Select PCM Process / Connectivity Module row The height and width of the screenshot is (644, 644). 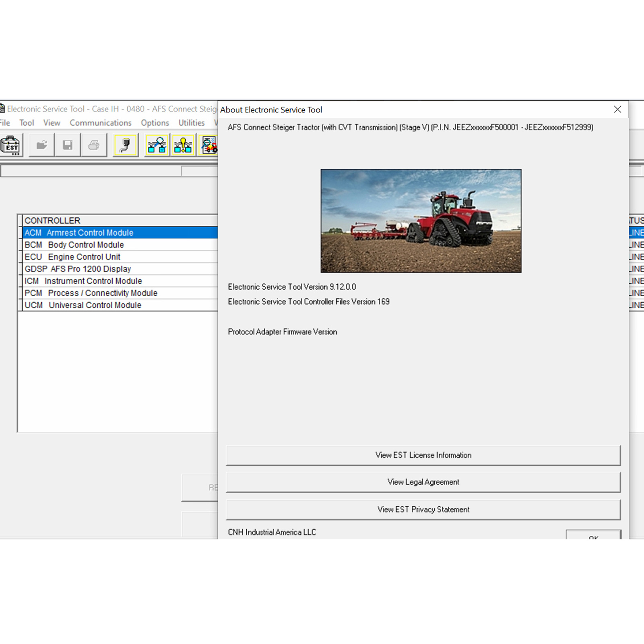[120, 293]
